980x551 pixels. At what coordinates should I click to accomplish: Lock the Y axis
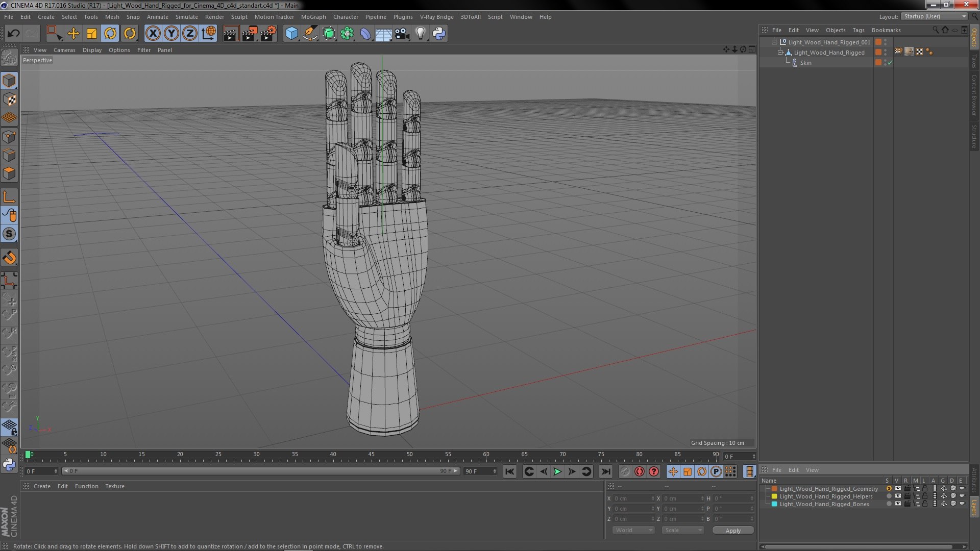pyautogui.click(x=171, y=34)
